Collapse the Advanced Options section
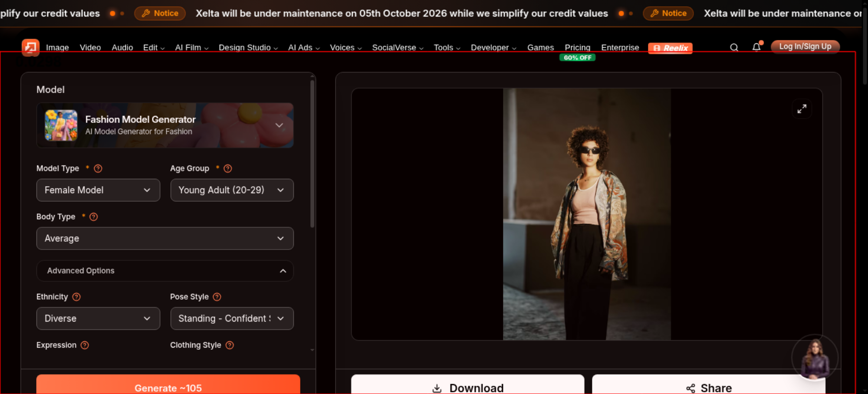The height and width of the screenshot is (394, 868). [165, 271]
